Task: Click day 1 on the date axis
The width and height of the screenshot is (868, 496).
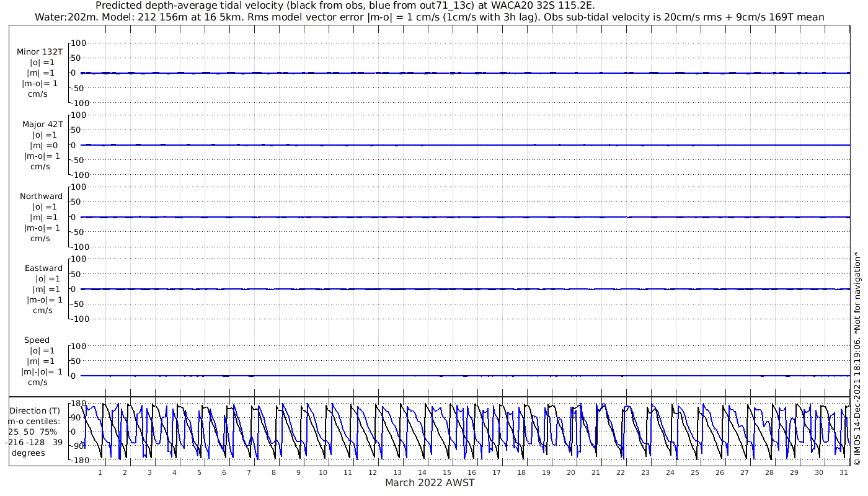Action: click(100, 472)
